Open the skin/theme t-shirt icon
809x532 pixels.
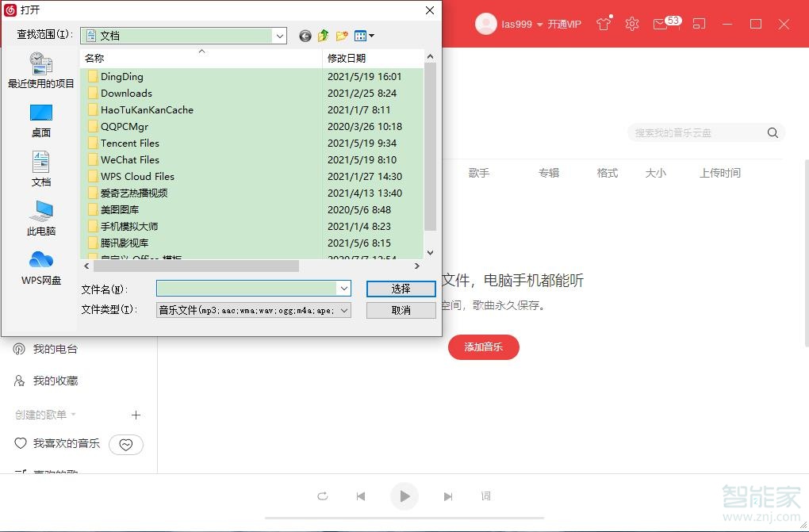pos(604,24)
